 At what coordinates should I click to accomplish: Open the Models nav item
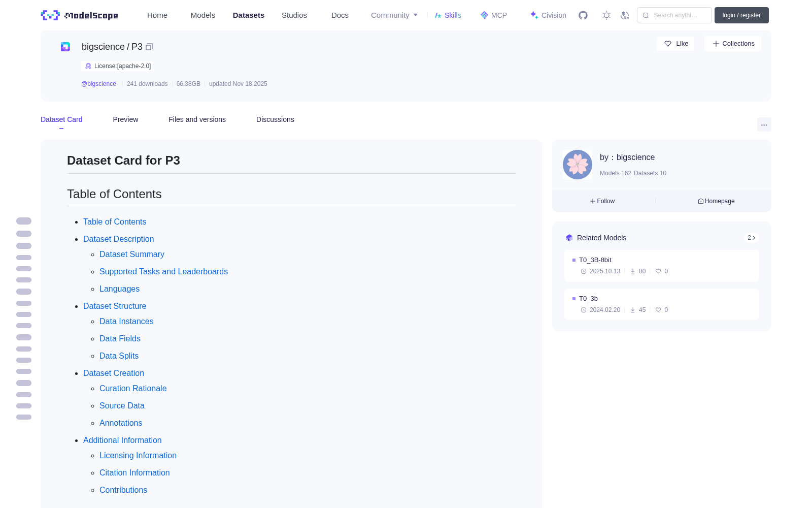pos(203,15)
